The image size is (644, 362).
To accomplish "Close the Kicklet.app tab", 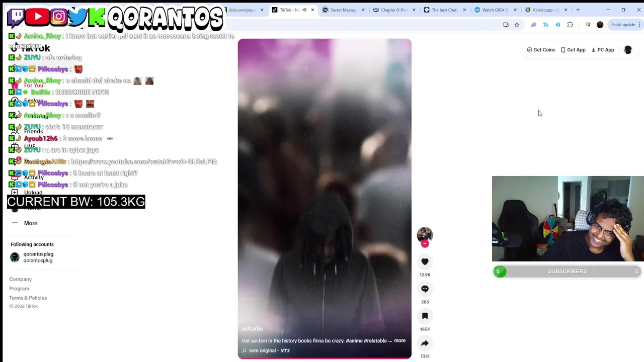I will coord(566,10).
